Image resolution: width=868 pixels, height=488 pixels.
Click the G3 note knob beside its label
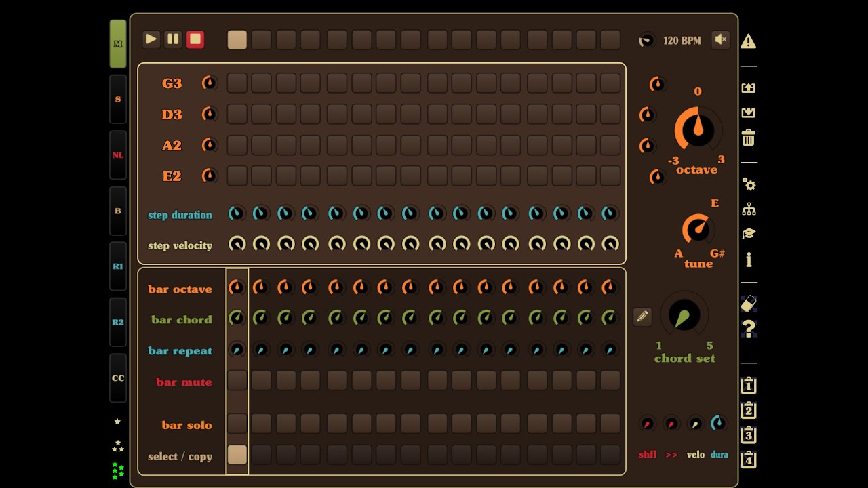[x=210, y=83]
